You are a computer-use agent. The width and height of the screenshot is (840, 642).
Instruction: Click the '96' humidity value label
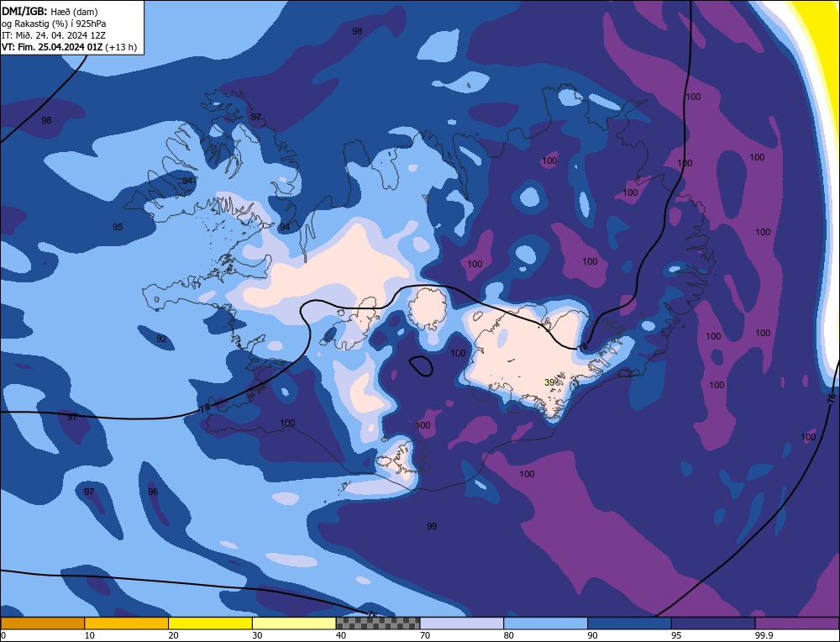tap(153, 492)
